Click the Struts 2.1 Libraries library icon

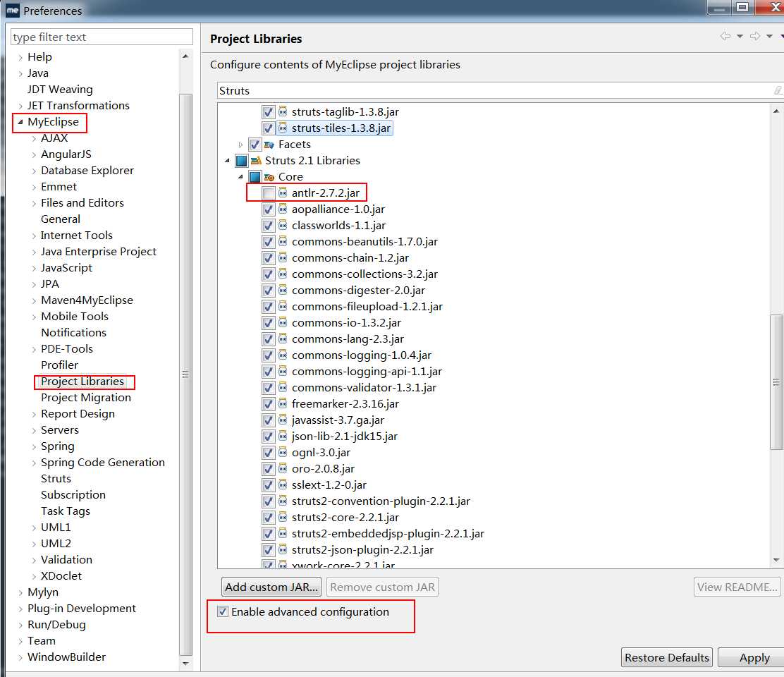(256, 161)
